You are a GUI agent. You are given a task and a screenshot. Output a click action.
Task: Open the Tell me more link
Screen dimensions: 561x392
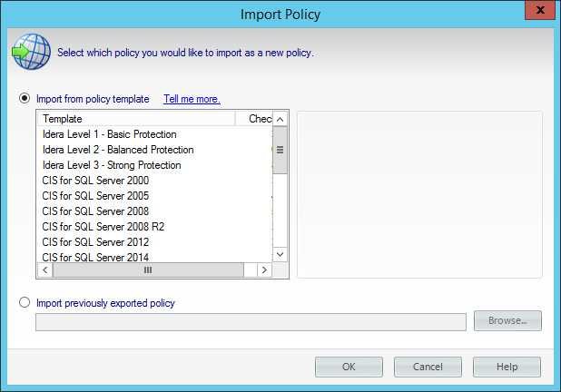[x=192, y=99]
